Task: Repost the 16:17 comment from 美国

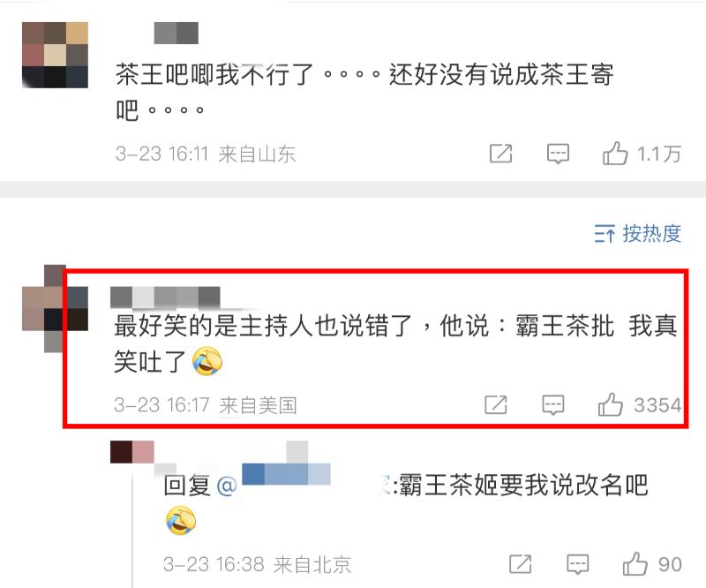Action: pyautogui.click(x=496, y=404)
